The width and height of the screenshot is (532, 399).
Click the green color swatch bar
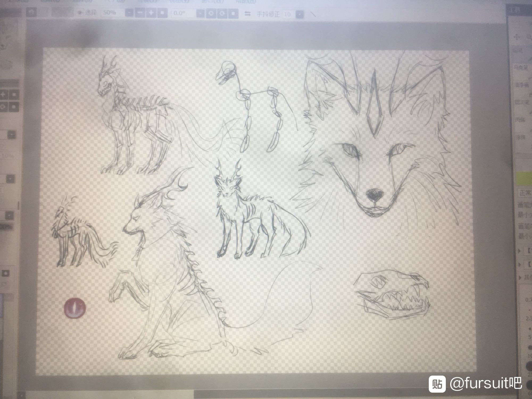(524, 179)
